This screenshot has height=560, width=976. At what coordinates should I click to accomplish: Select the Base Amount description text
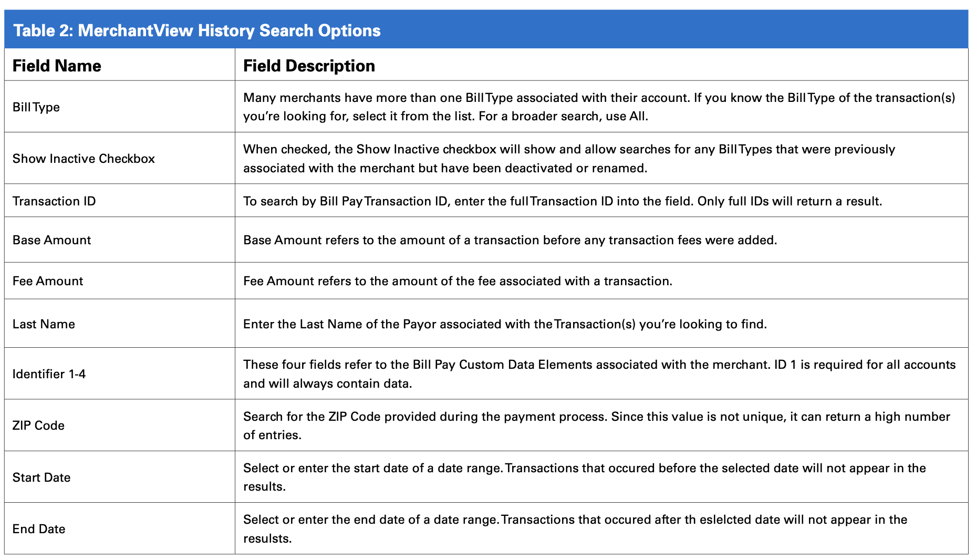coord(510,240)
